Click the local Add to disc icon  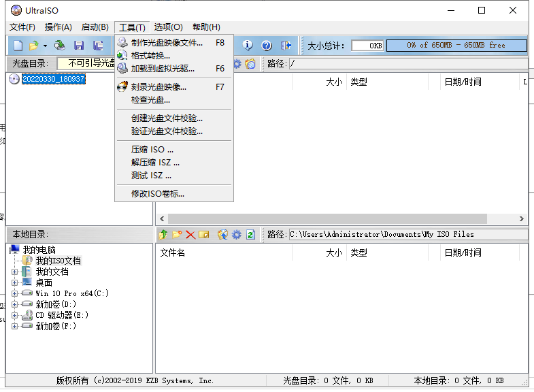click(x=222, y=234)
